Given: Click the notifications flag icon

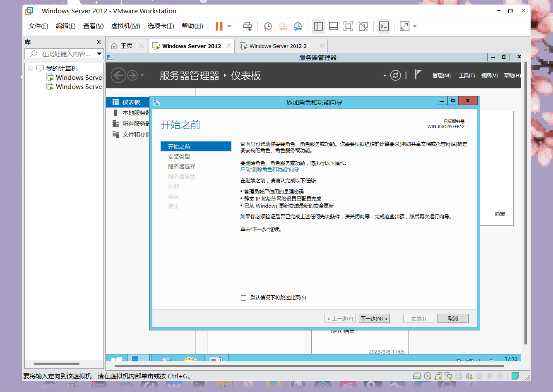Looking at the screenshot, I should (418, 75).
